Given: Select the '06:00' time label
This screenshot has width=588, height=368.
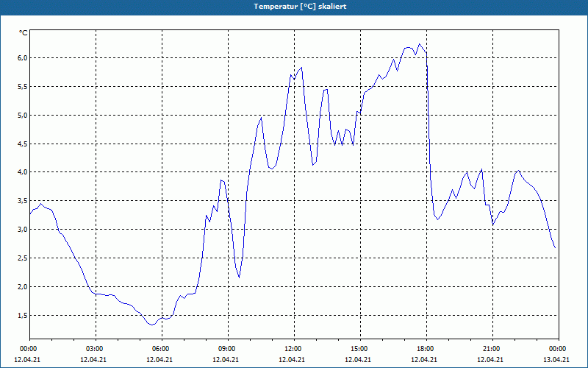Looking at the screenshot, I should [159, 349].
